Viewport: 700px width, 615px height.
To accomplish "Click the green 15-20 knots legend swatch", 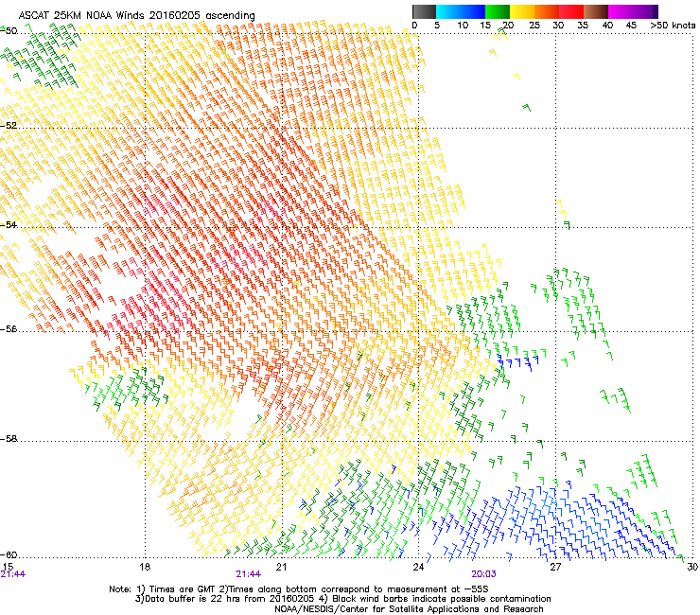I will pos(497,11).
